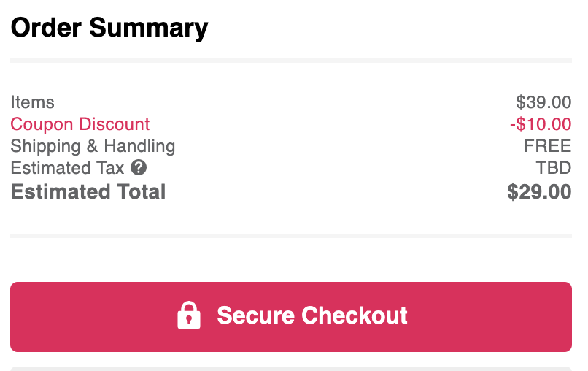Click the divider line below Estimated Total
The image size is (588, 371).
point(291,236)
